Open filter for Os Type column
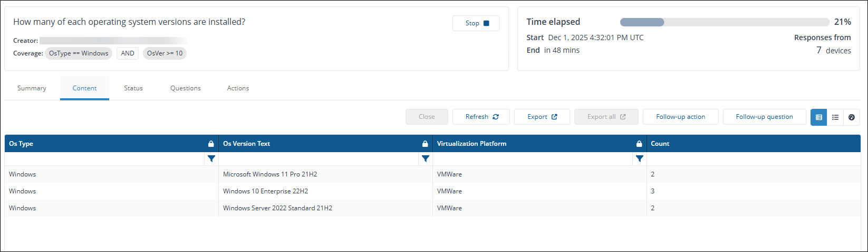The height and width of the screenshot is (252, 868). pyautogui.click(x=211, y=158)
